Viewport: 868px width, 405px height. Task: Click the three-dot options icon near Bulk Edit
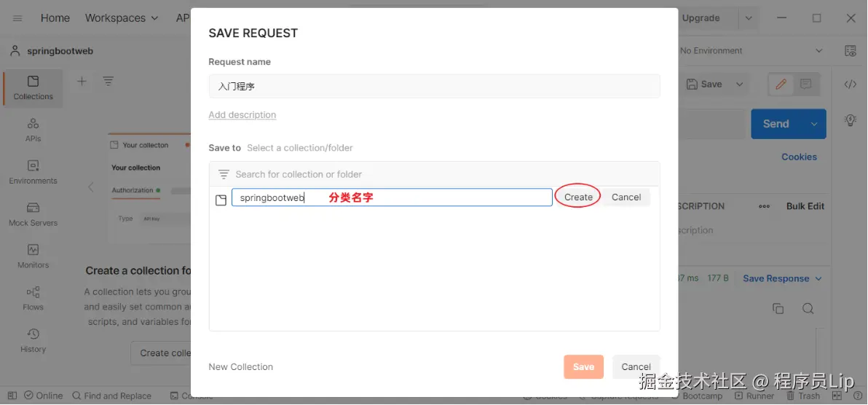coord(765,206)
